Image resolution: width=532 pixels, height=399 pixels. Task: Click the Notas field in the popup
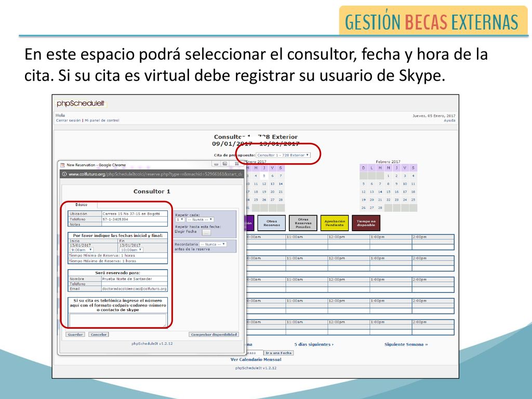[135, 224]
